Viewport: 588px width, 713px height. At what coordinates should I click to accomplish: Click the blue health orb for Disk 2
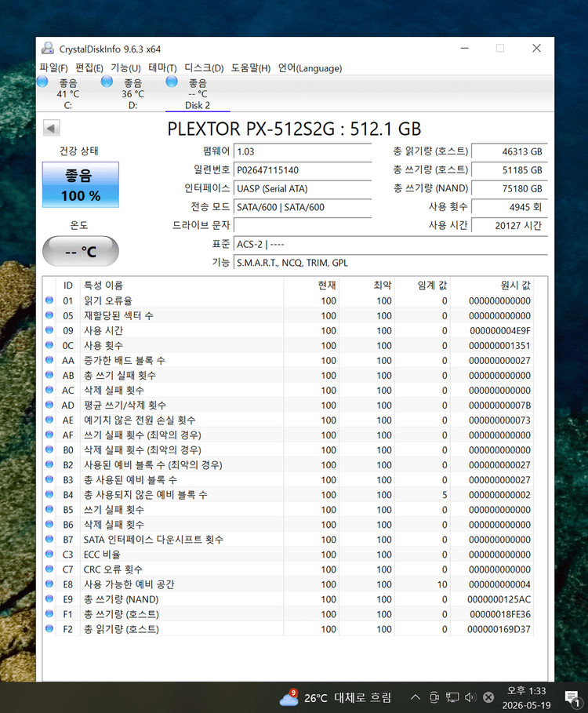pyautogui.click(x=172, y=82)
